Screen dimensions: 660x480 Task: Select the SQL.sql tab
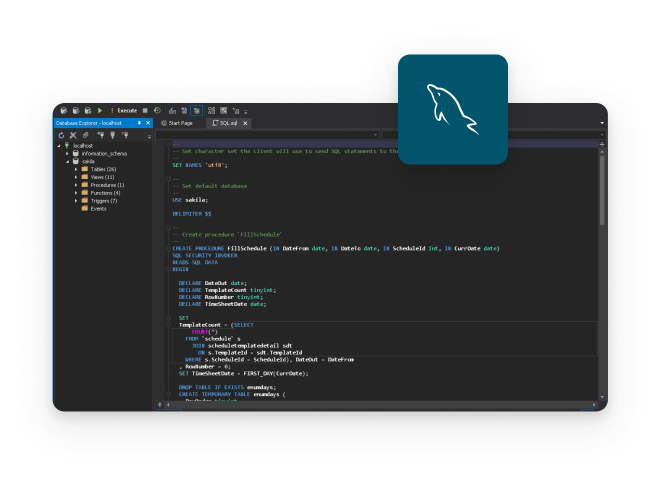pos(225,122)
